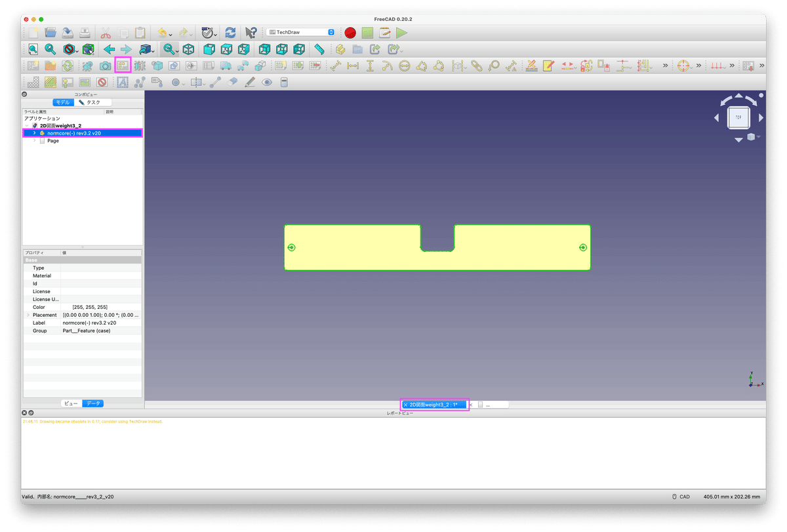Click the Refresh recompute icon
This screenshot has height=532, width=787.
pos(230,32)
